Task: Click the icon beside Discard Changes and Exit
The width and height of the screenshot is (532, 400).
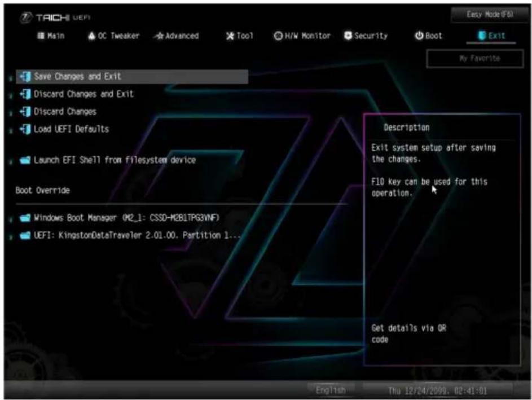Action: [x=25, y=94]
